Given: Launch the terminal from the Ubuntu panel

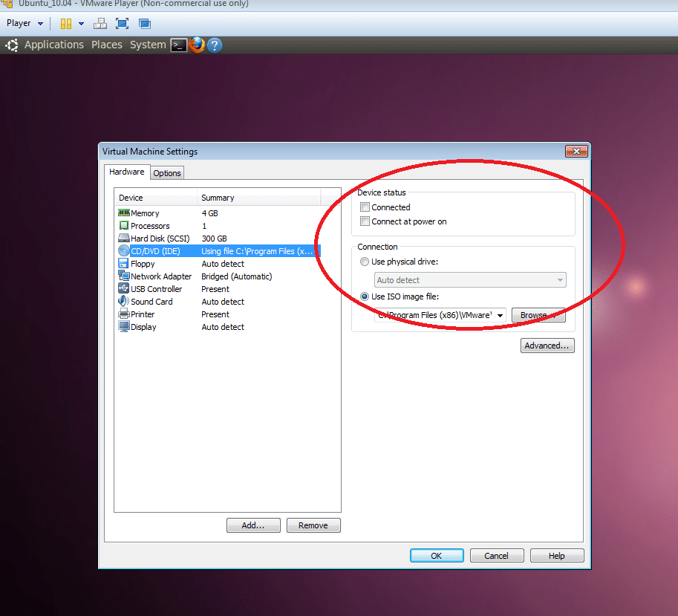Looking at the screenshot, I should point(178,45).
